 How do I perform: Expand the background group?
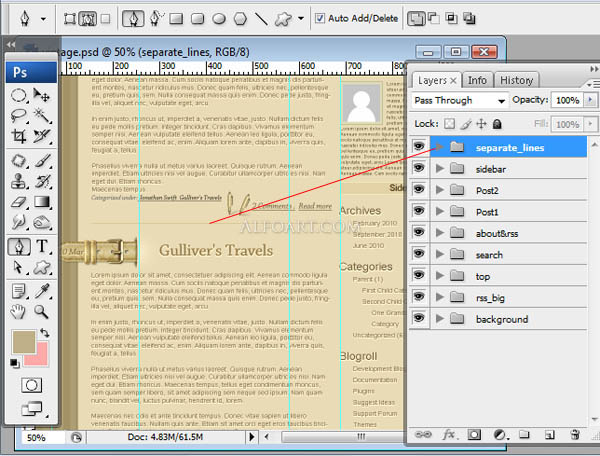pyautogui.click(x=440, y=318)
